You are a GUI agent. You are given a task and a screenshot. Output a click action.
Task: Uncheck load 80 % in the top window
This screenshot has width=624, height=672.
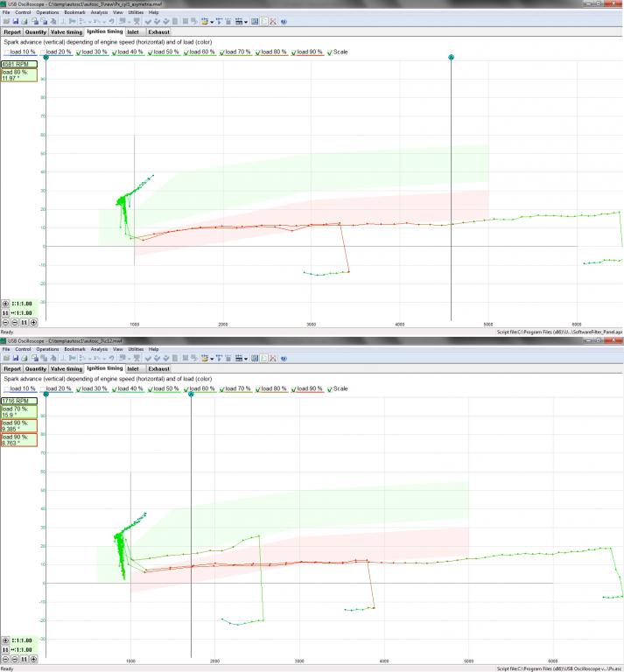click(258, 52)
